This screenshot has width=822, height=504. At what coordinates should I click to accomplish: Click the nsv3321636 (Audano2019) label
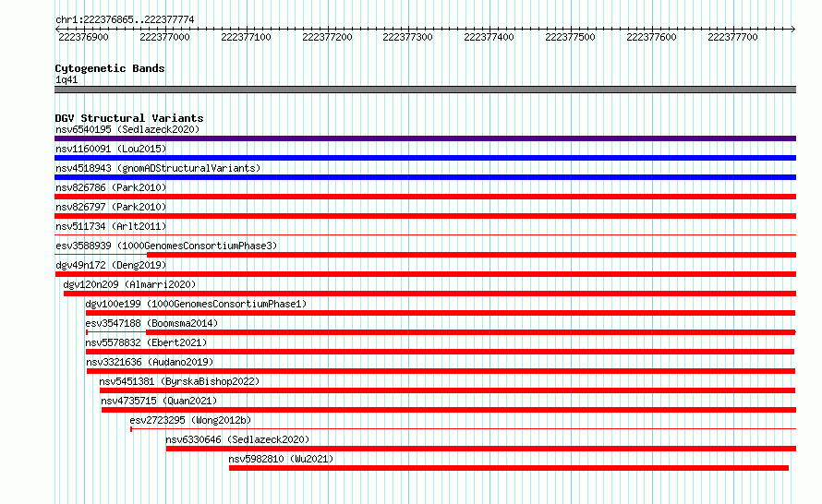[150, 362]
